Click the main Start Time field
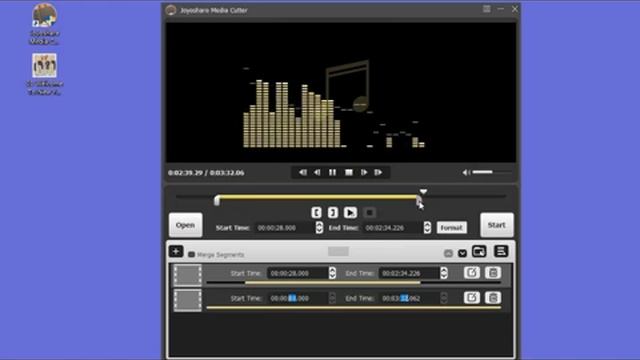The height and width of the screenshot is (360, 640). (x=285, y=228)
